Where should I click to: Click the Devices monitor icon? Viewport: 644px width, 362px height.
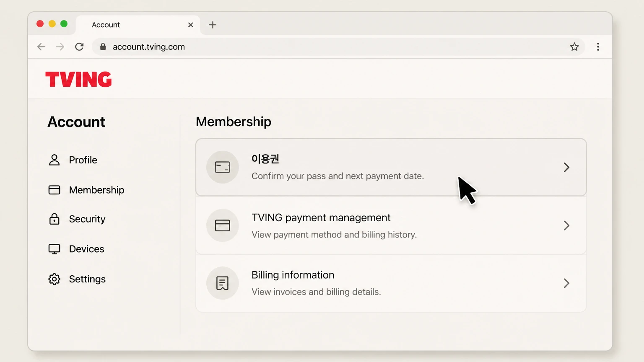click(54, 249)
